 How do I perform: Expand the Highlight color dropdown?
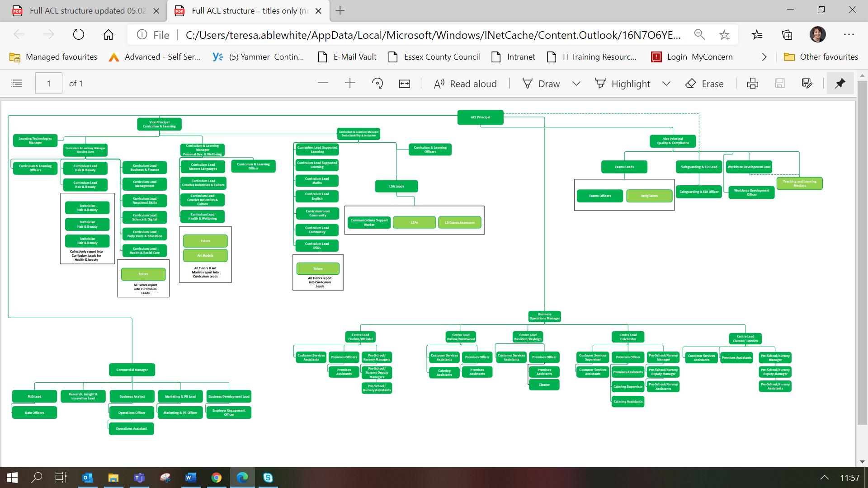coord(666,84)
